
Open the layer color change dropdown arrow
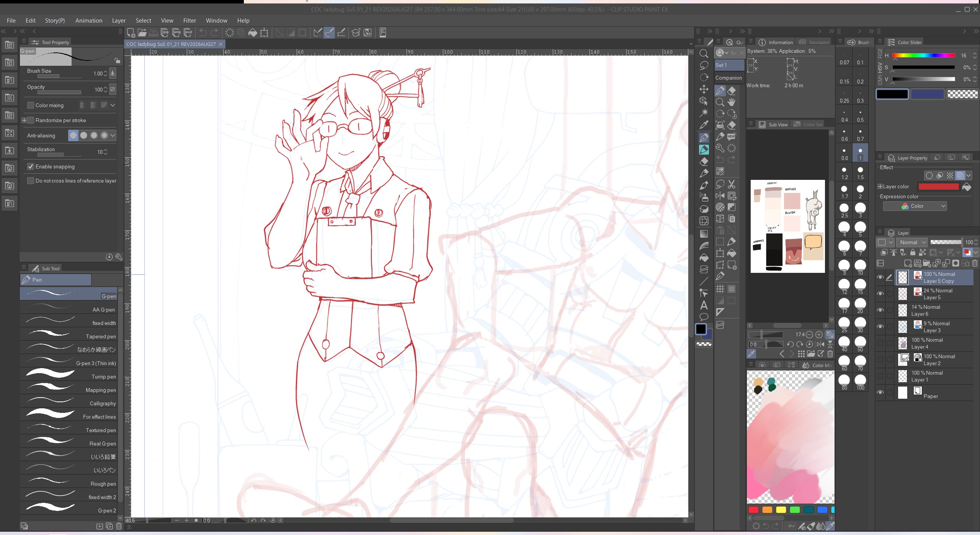[x=975, y=252]
